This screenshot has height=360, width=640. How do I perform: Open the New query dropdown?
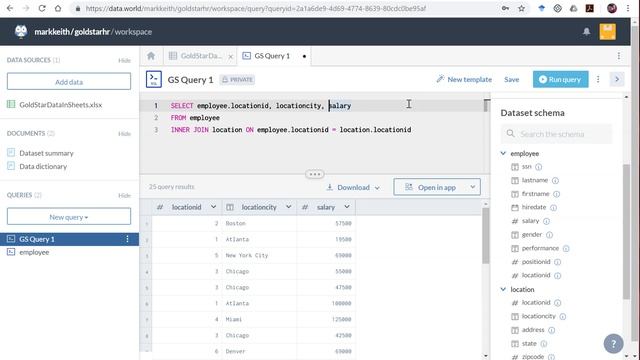[x=69, y=217]
